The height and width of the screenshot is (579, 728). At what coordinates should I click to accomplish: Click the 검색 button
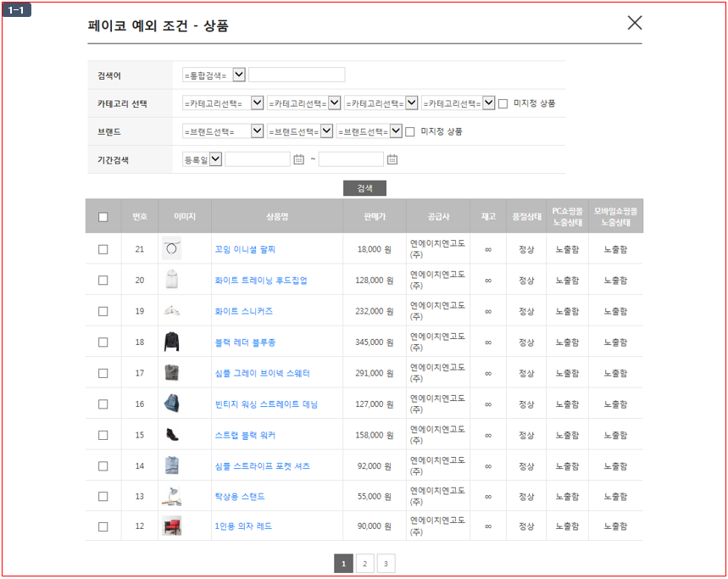(364, 188)
